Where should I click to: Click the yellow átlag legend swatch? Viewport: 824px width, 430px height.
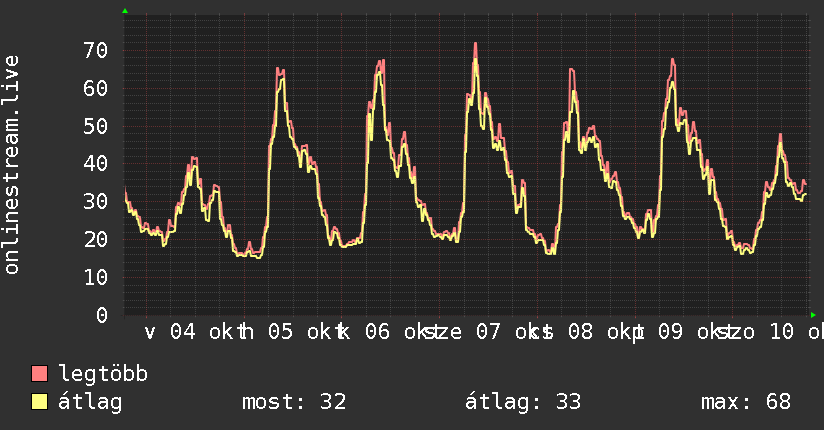pos(39,402)
